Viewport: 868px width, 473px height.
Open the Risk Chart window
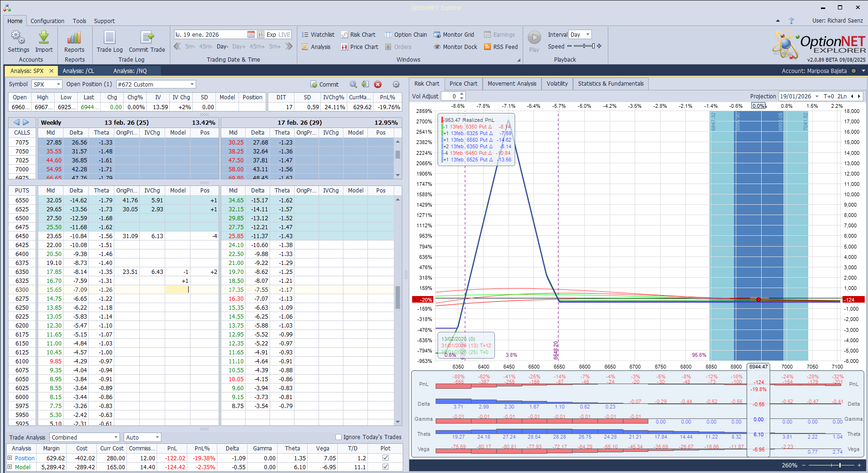pyautogui.click(x=358, y=35)
